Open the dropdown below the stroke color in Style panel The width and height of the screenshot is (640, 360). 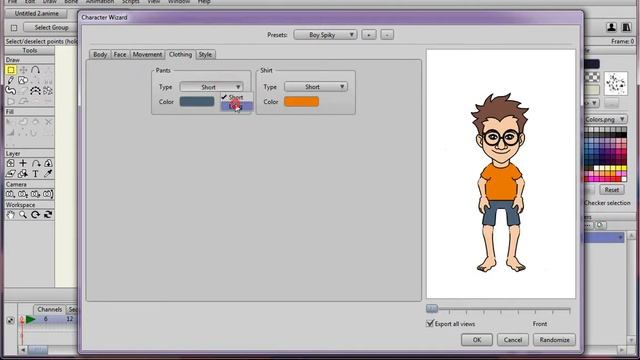[592, 103]
